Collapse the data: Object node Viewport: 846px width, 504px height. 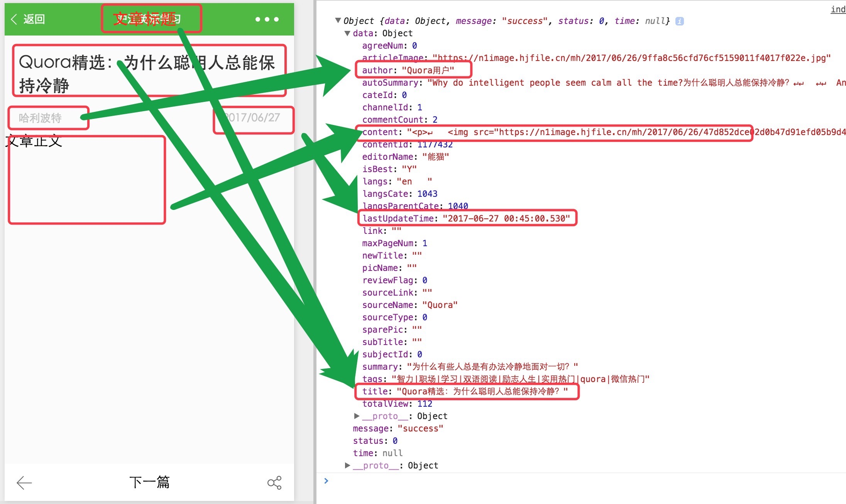(347, 33)
